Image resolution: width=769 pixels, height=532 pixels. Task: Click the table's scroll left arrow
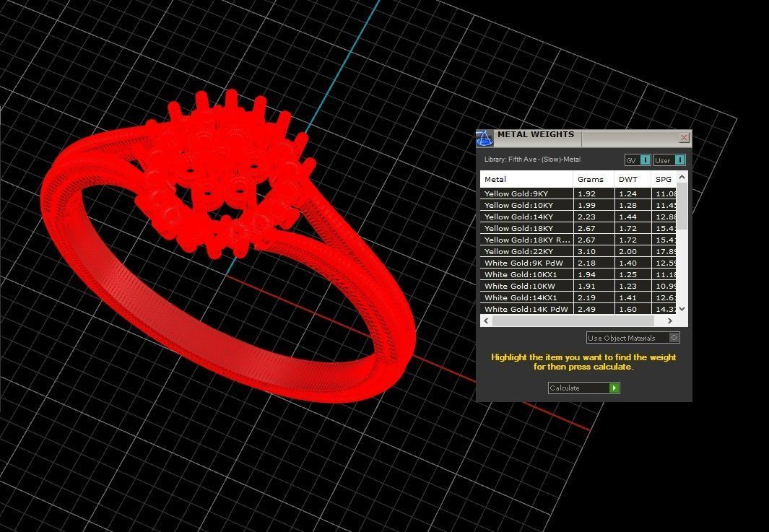487,320
